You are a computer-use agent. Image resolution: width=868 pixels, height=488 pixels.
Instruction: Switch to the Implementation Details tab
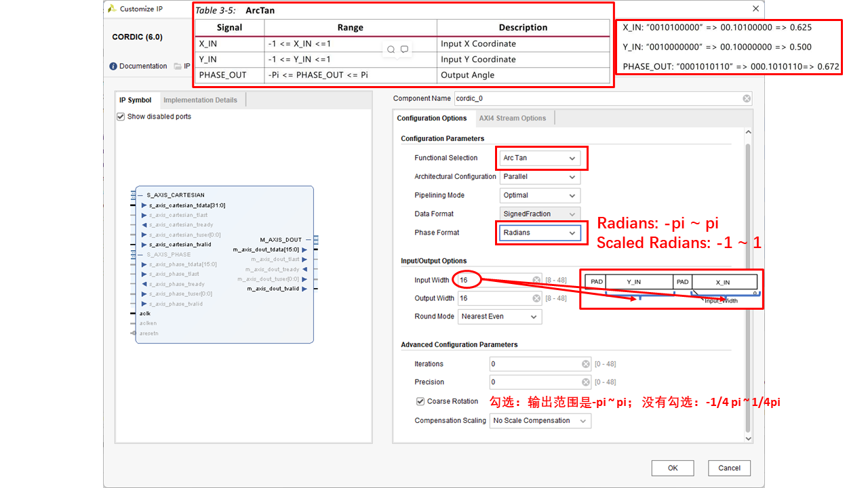click(x=201, y=99)
